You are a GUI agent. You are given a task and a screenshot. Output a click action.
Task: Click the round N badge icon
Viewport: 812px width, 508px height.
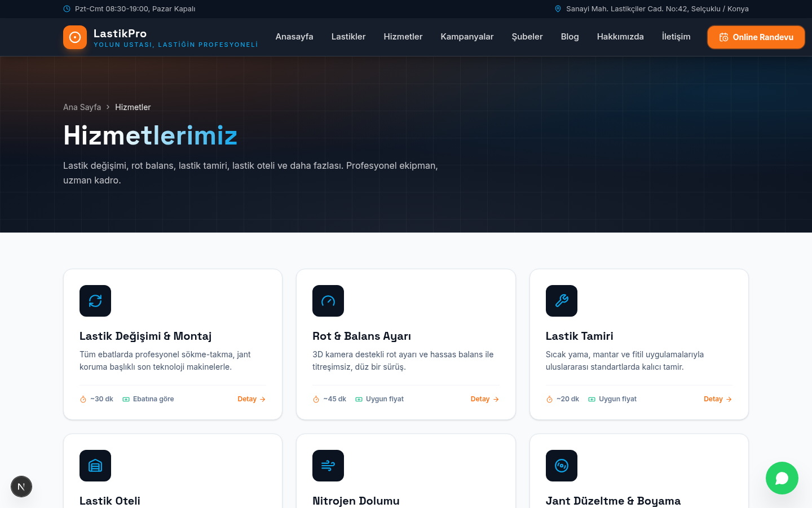[x=21, y=487]
